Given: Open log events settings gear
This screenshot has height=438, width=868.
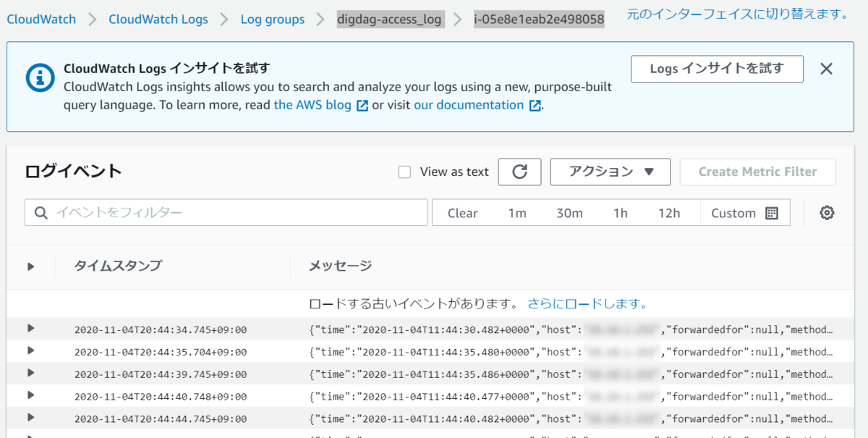Looking at the screenshot, I should tap(827, 213).
